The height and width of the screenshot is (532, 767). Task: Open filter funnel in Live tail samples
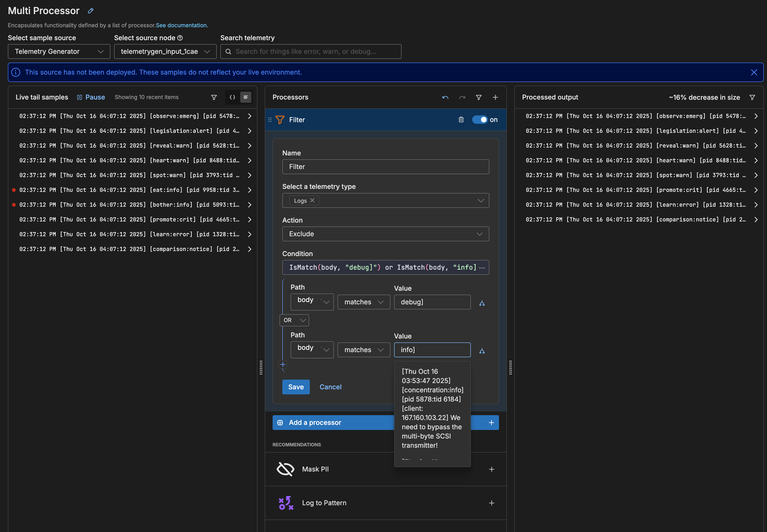[x=214, y=97]
